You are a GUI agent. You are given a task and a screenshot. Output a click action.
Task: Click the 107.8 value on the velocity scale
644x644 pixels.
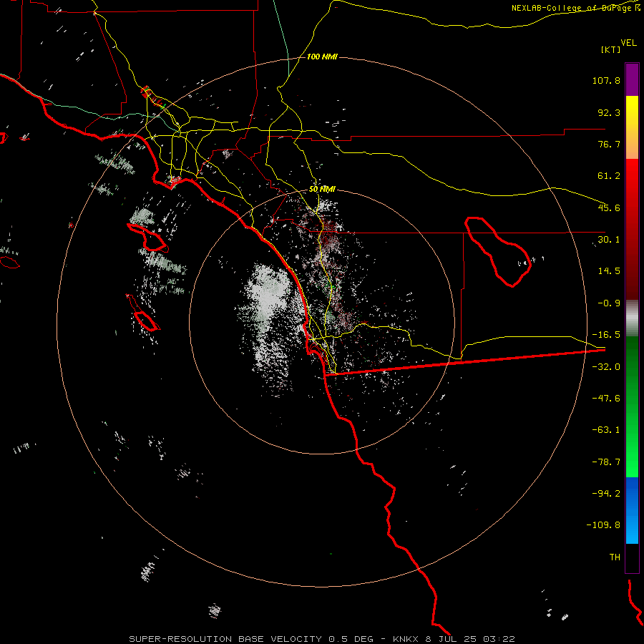coord(606,80)
